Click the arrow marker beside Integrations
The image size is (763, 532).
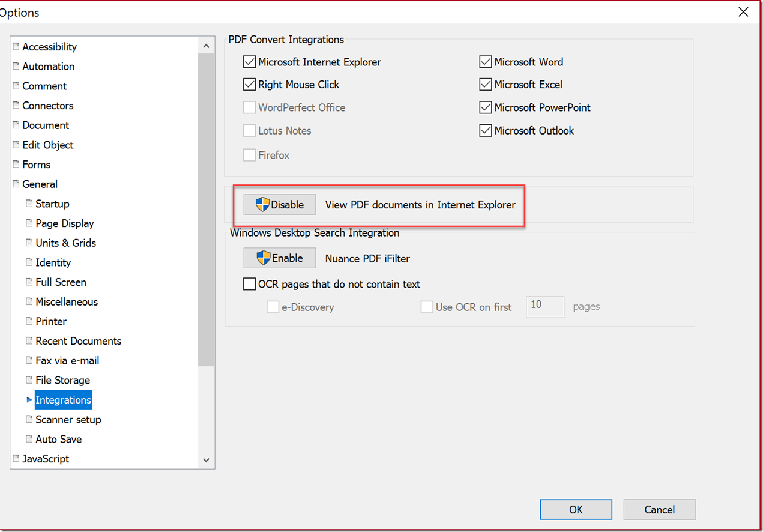pos(29,399)
